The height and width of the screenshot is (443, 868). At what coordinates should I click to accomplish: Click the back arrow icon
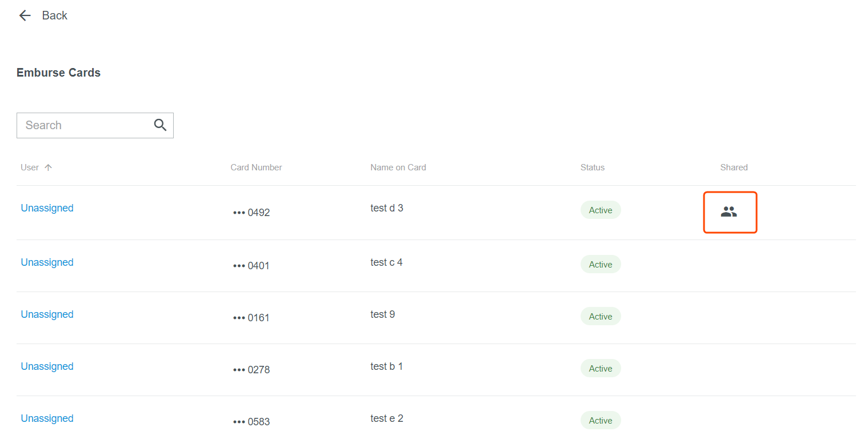tap(25, 15)
